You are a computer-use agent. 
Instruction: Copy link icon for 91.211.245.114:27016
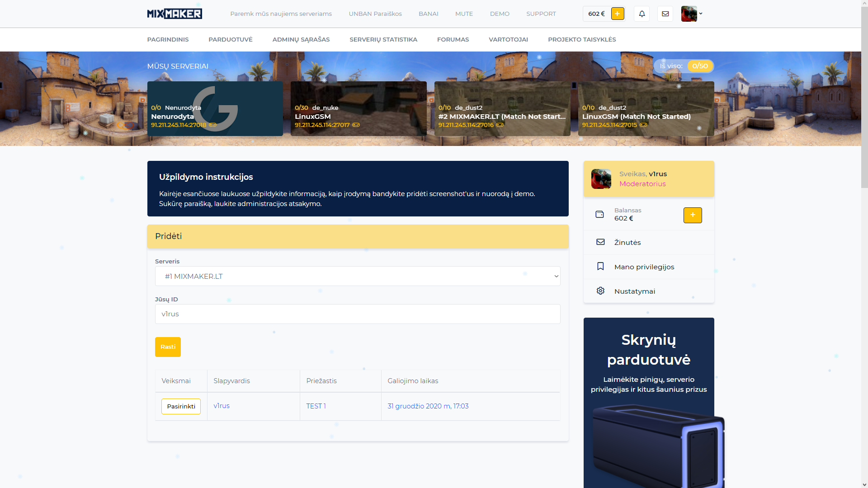pyautogui.click(x=500, y=125)
